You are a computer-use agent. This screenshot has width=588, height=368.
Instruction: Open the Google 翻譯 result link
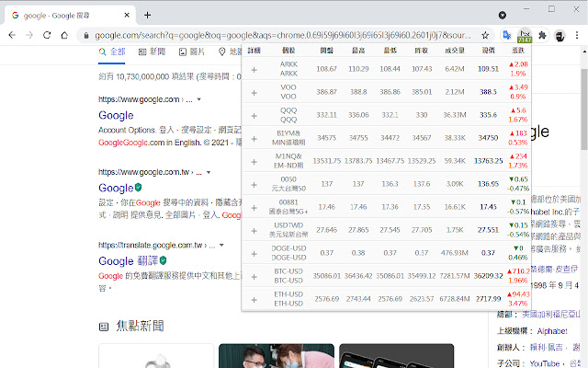(129, 260)
